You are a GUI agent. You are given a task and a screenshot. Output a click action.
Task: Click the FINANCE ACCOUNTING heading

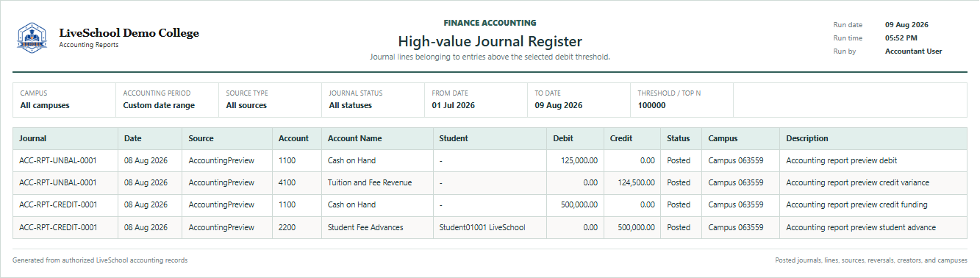pos(490,24)
